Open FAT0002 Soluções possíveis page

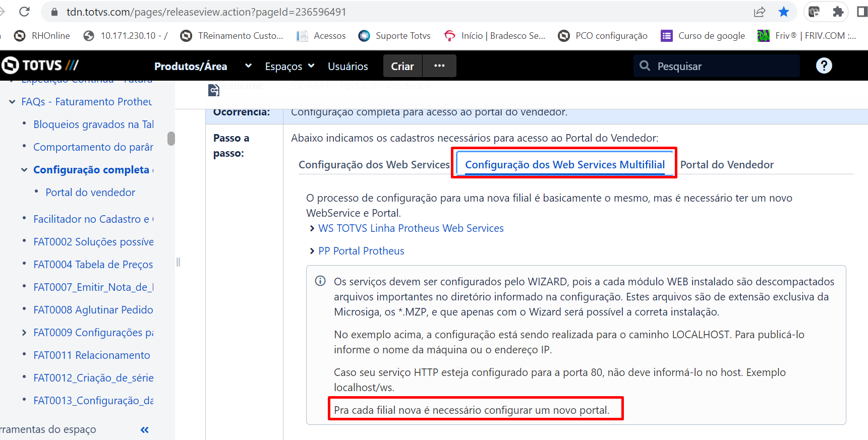(x=93, y=242)
